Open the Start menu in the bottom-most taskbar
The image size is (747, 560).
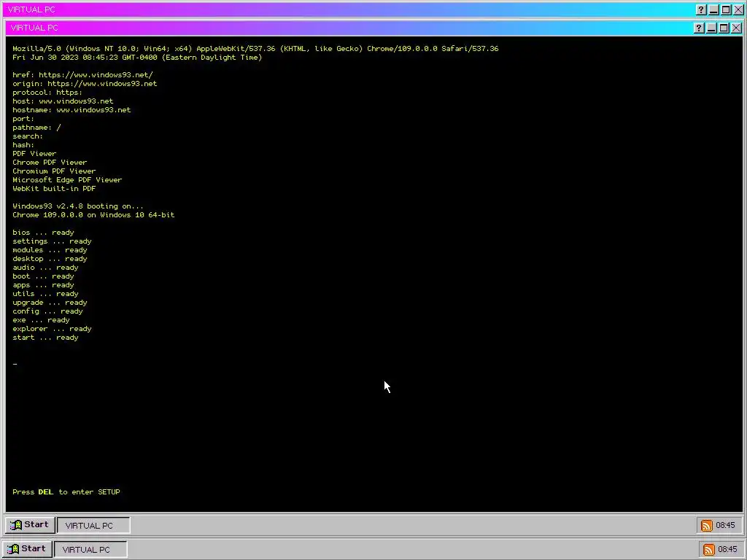pos(27,548)
